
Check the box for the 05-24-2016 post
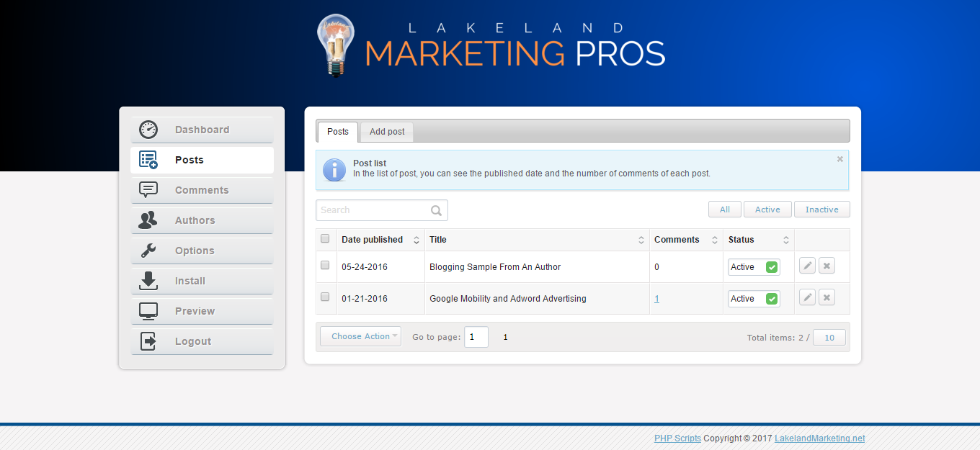pos(325,266)
